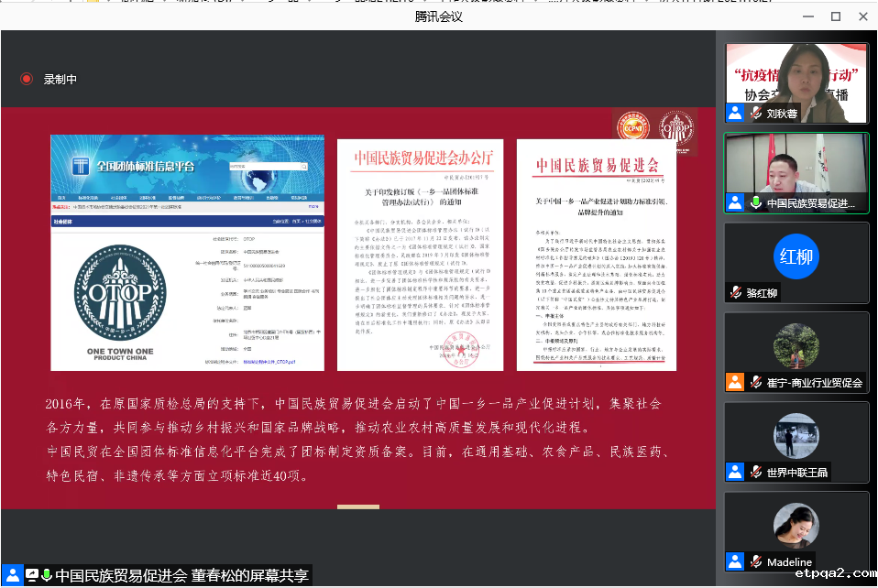
Task: Click the red recording indicator icon
Action: (27, 79)
